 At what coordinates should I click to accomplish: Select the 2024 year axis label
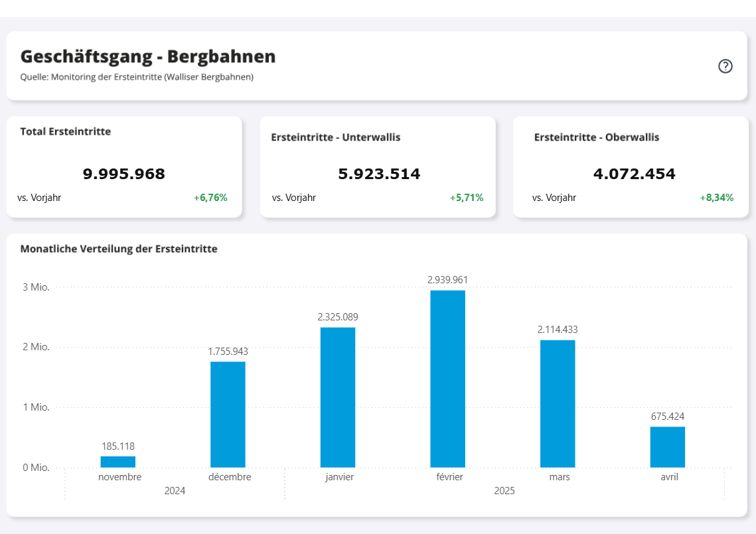point(175,491)
